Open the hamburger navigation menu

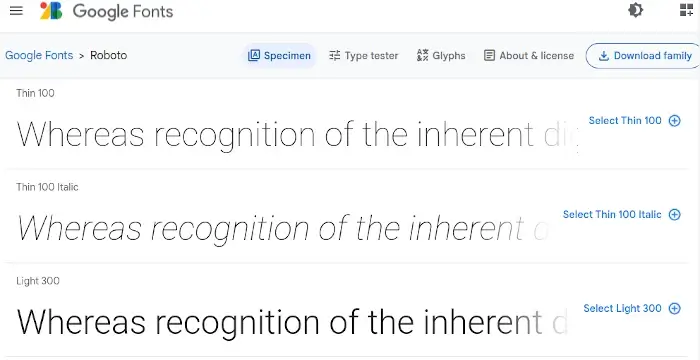click(x=16, y=11)
